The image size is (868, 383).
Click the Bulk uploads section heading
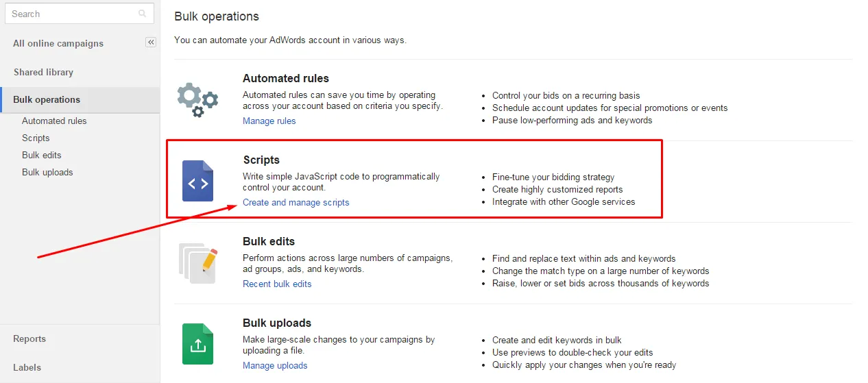(x=277, y=323)
